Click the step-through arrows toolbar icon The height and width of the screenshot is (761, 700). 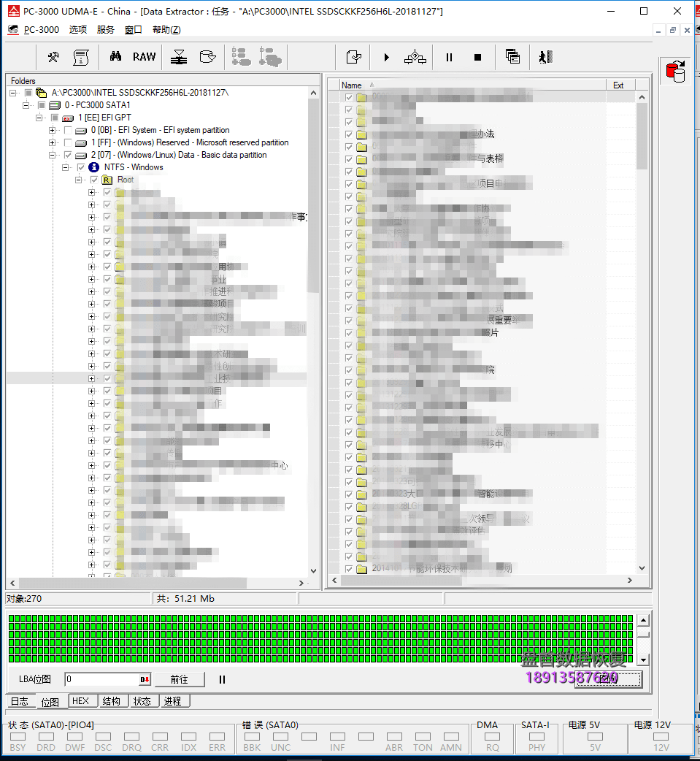point(415,57)
